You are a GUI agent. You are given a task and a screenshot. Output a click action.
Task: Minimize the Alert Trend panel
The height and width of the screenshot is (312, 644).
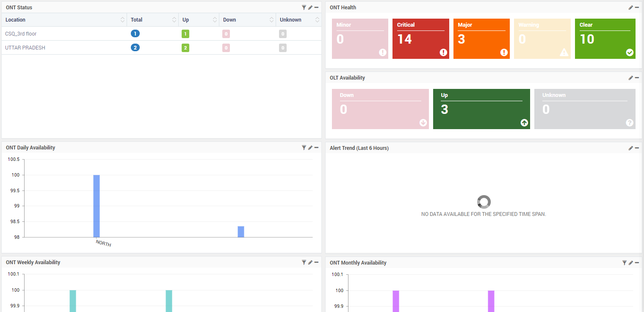(x=637, y=148)
